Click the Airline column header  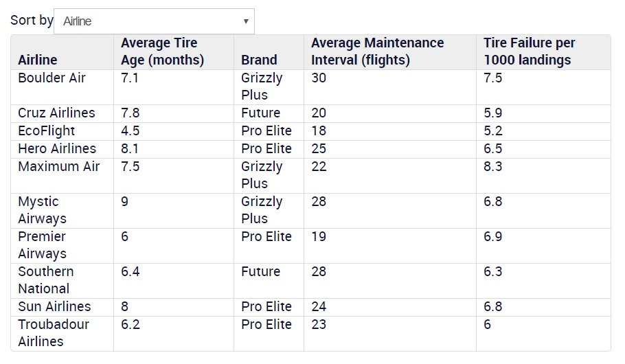(38, 60)
